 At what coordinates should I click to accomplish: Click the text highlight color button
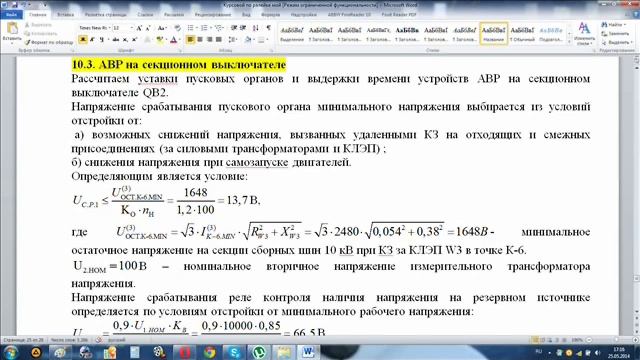click(x=161, y=40)
